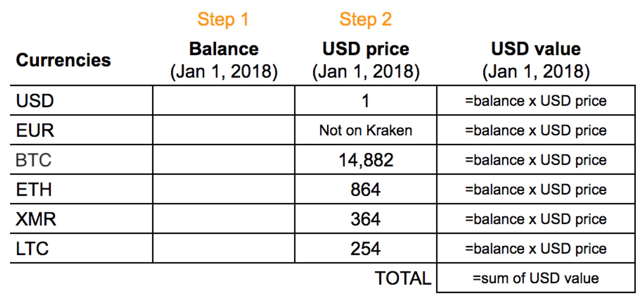
Task: Select the empty Balance cell for EUR
Action: point(223,130)
